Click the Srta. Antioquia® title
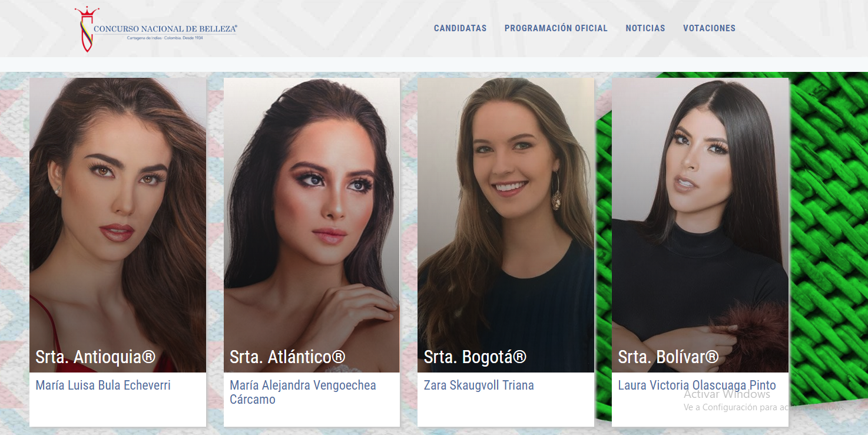This screenshot has height=435, width=868. (x=95, y=357)
